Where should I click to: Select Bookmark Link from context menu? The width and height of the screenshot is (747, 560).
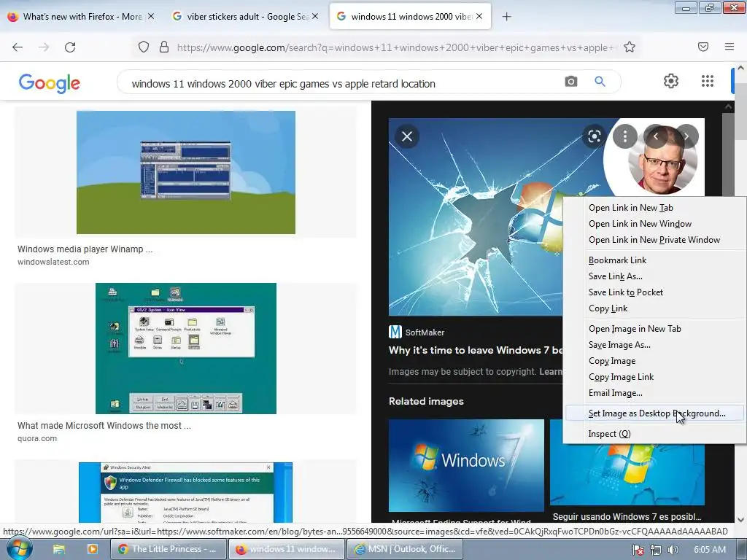coord(654,260)
